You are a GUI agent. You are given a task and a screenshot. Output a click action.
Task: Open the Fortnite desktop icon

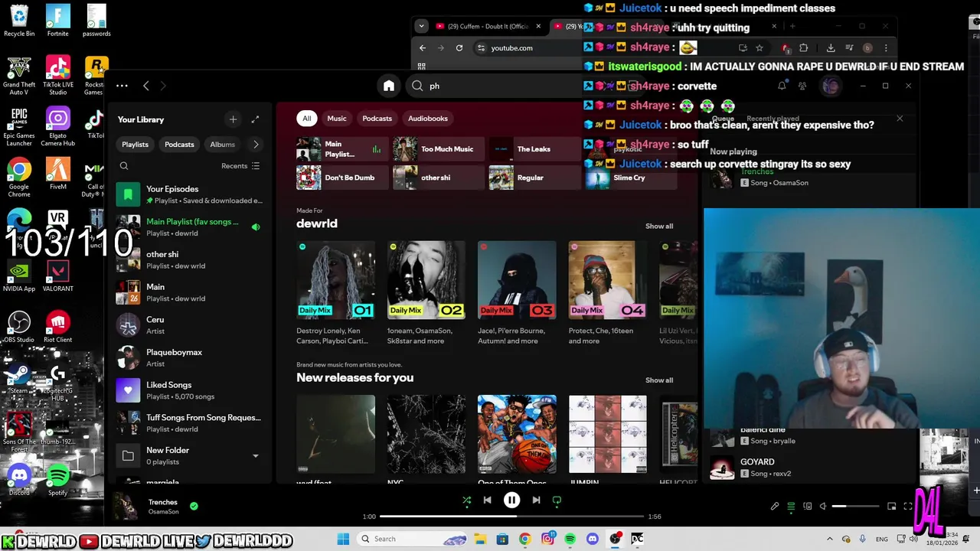57,21
